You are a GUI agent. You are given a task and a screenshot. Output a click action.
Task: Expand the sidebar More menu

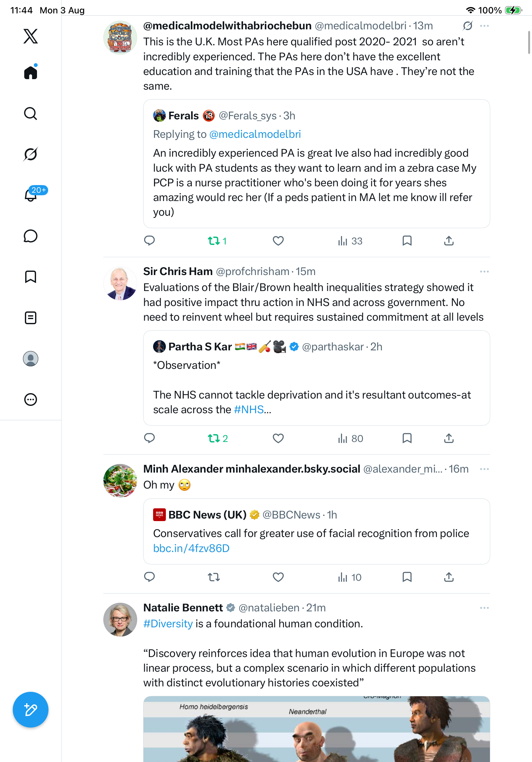[31, 400]
